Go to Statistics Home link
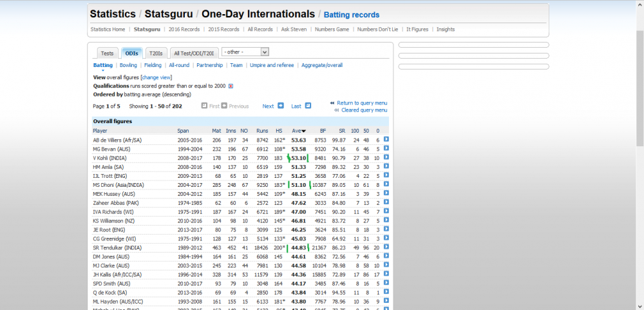The width and height of the screenshot is (644, 310). pos(108,29)
